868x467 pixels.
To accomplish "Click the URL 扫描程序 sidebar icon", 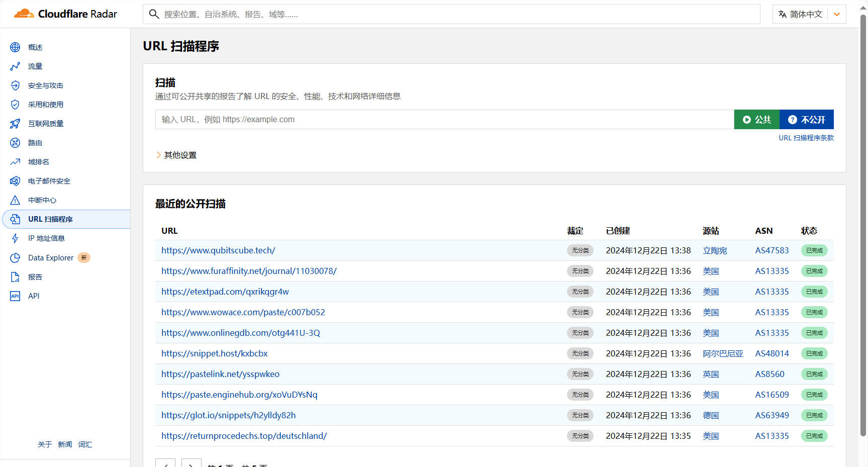I will (x=15, y=219).
